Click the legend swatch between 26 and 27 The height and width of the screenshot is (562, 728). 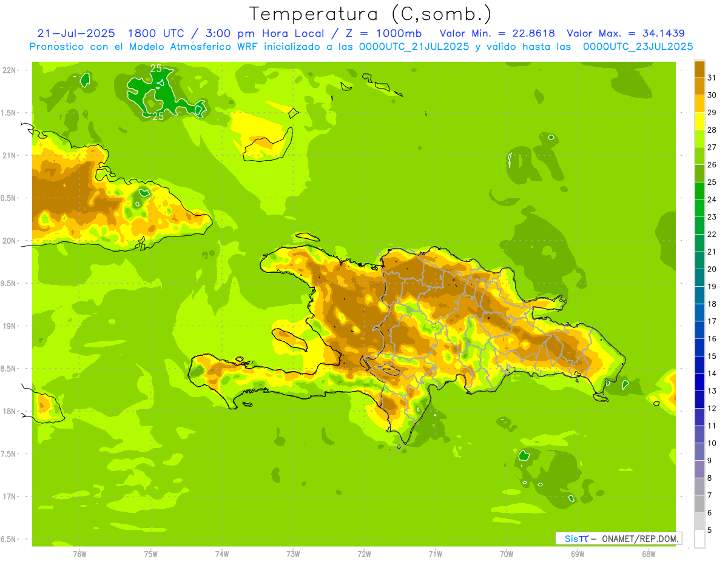(x=699, y=155)
